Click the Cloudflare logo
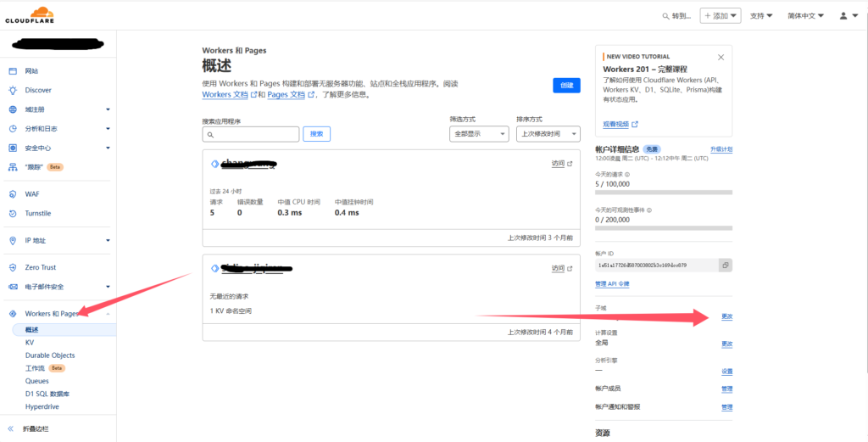 [x=30, y=15]
